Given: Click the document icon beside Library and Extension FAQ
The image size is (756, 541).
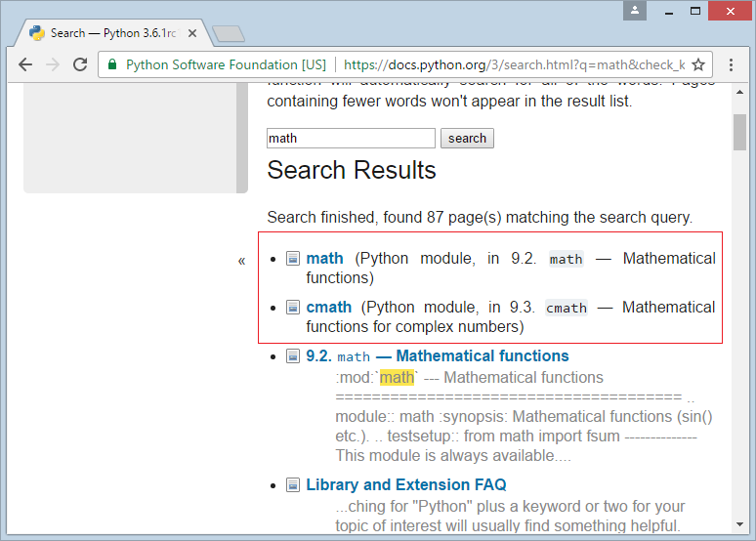Looking at the screenshot, I should point(293,484).
